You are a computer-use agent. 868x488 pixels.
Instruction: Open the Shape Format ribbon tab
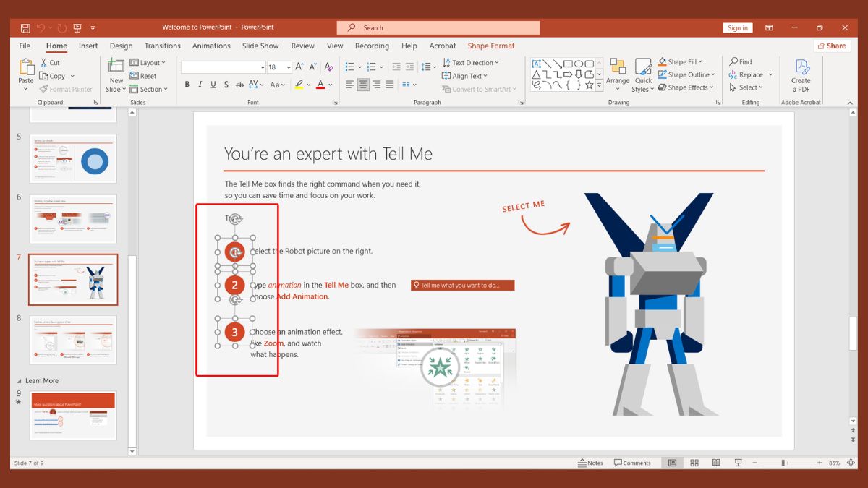[491, 46]
